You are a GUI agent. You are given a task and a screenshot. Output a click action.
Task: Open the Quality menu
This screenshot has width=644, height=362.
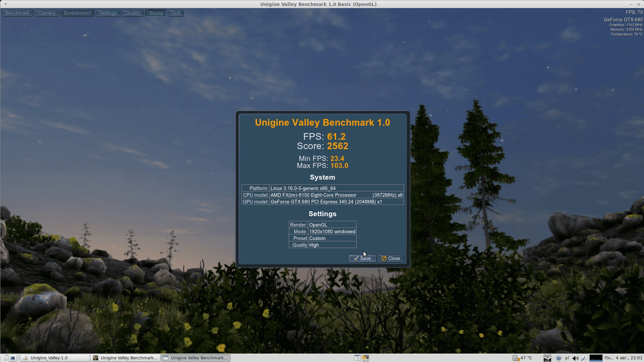point(133,13)
